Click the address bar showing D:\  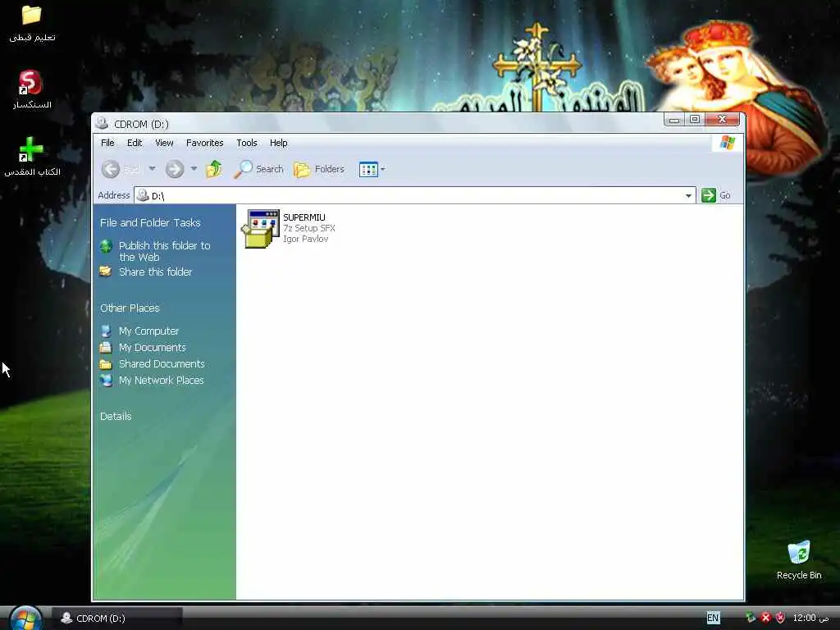415,195
